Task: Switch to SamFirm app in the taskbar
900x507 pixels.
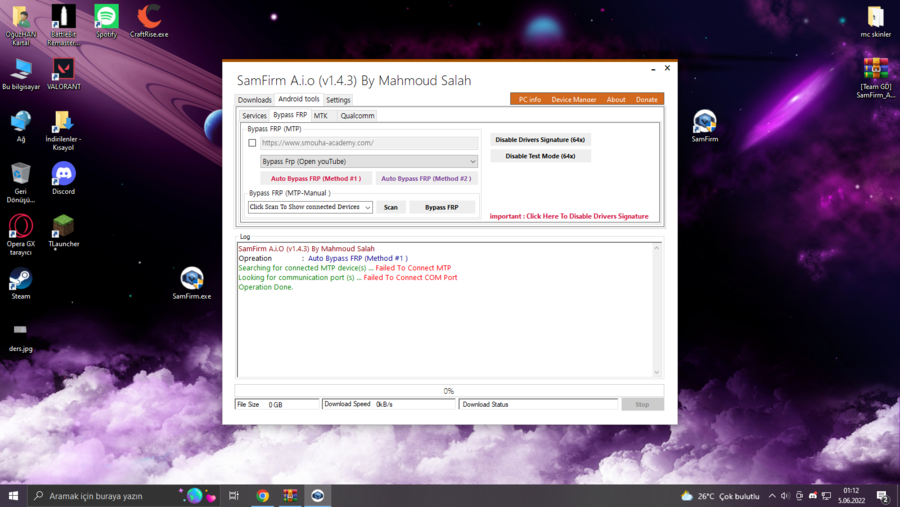Action: tap(317, 496)
